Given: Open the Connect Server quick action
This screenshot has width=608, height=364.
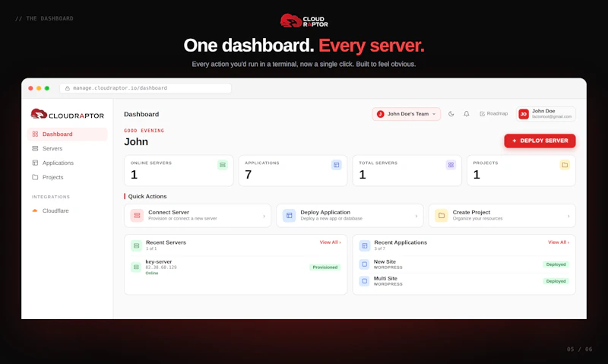Looking at the screenshot, I should click(198, 216).
